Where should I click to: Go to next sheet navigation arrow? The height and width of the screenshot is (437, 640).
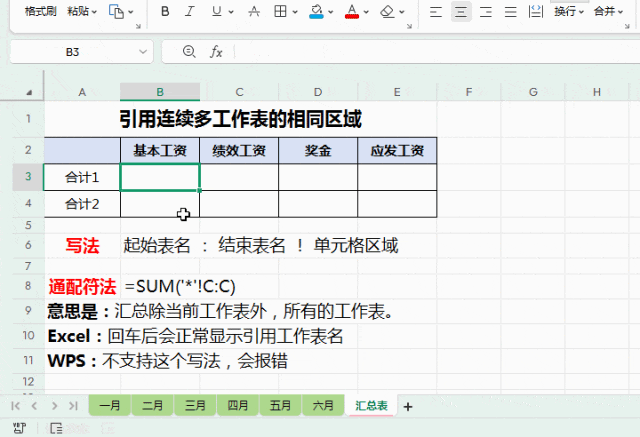(54, 406)
